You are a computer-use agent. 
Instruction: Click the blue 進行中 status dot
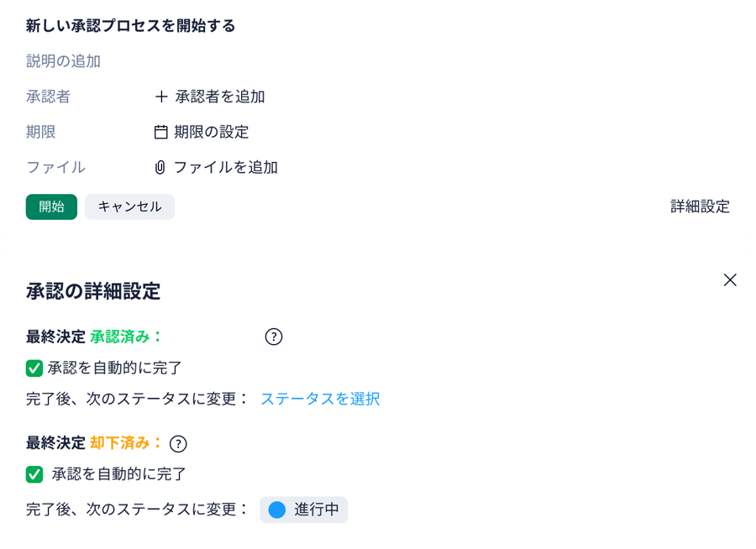(x=277, y=510)
